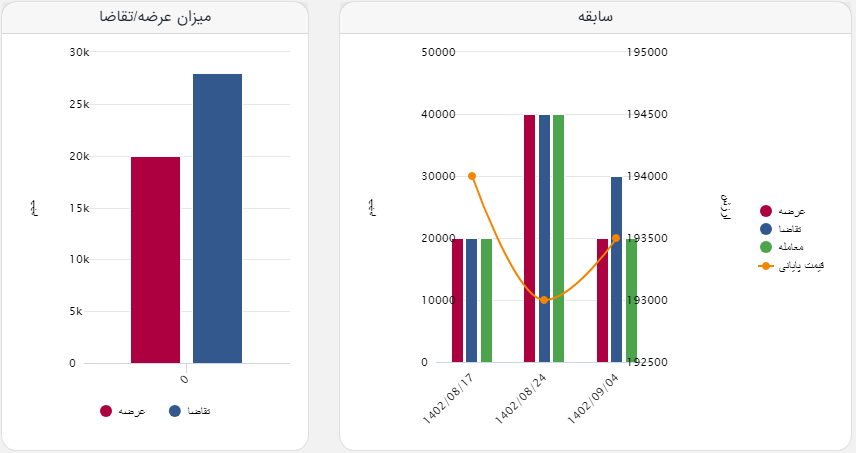The height and width of the screenshot is (453, 856).
Task: Click the red عرضه legend dot in سابقه chart
Action: (766, 211)
